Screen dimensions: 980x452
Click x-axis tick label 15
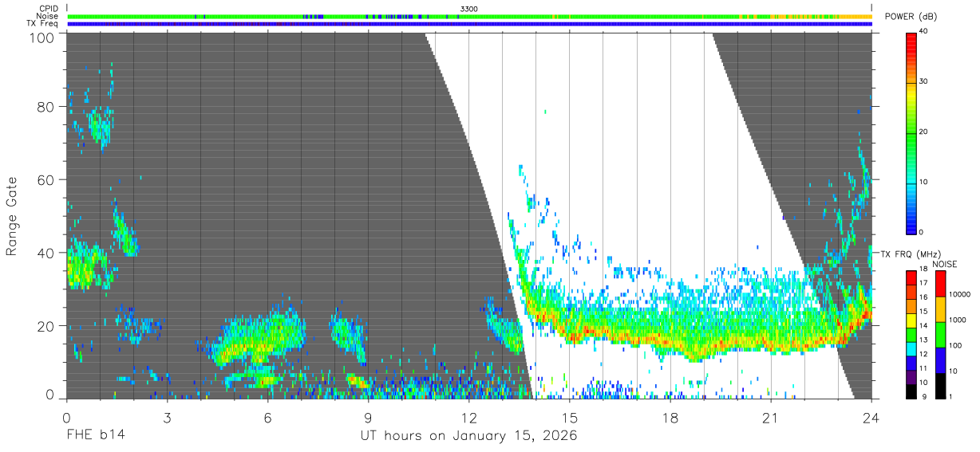tap(569, 417)
